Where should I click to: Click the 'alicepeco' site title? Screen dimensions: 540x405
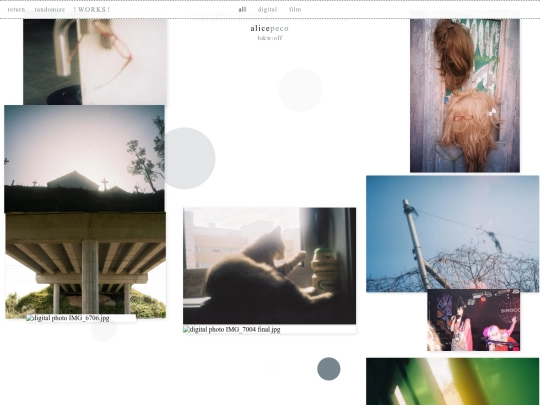click(x=269, y=28)
